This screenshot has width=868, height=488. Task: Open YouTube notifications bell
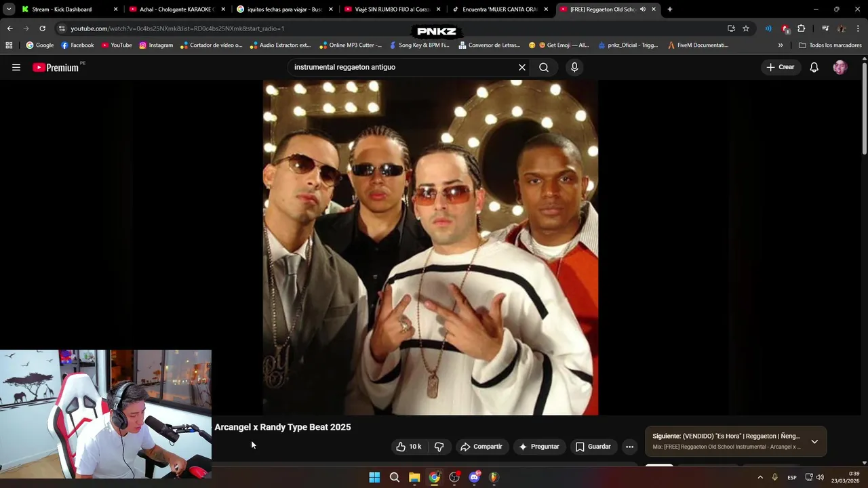tap(814, 67)
